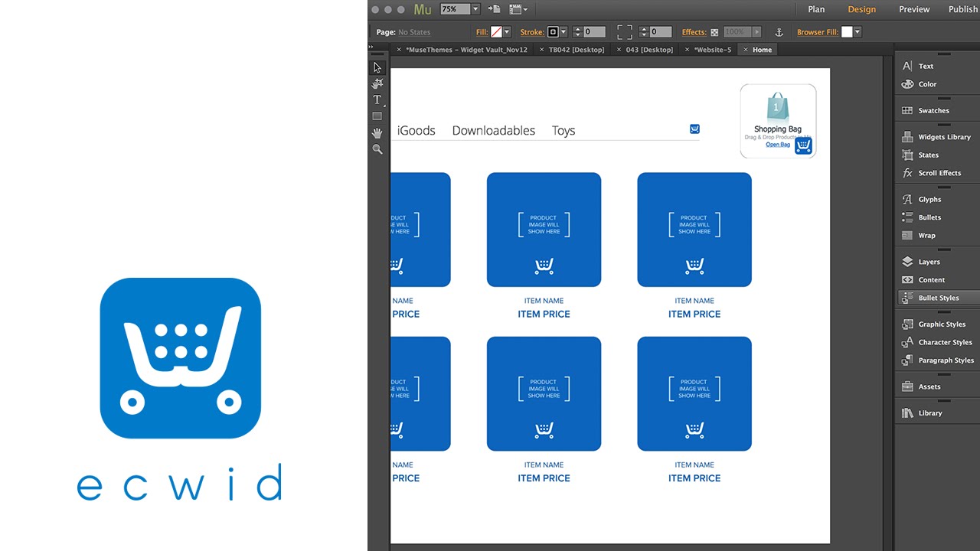Image resolution: width=980 pixels, height=551 pixels.
Task: Switch to the TB042 [Desktop] tab
Action: [x=577, y=50]
